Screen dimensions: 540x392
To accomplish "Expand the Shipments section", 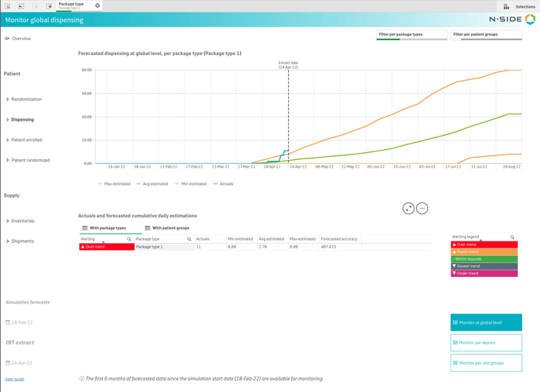I will click(x=22, y=241).
